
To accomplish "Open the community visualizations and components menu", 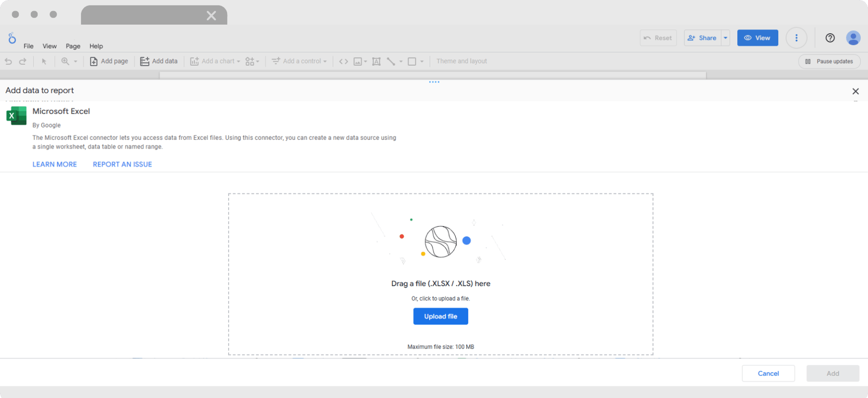I will point(252,61).
